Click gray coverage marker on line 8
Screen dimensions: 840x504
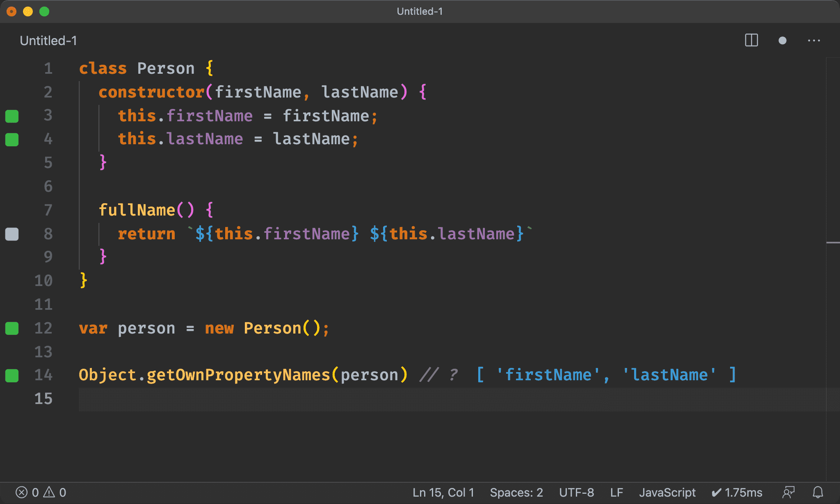click(x=12, y=234)
